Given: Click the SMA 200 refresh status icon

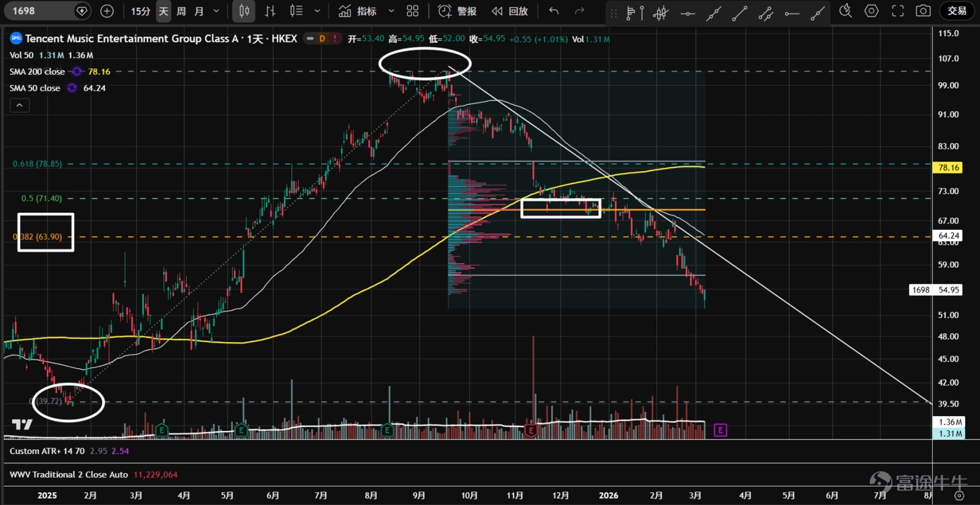Looking at the screenshot, I should [x=77, y=72].
